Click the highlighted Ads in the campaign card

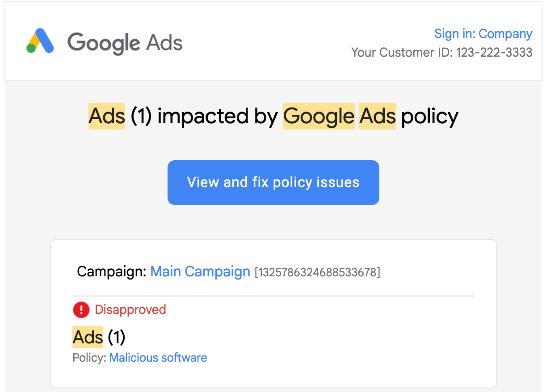[x=88, y=337]
